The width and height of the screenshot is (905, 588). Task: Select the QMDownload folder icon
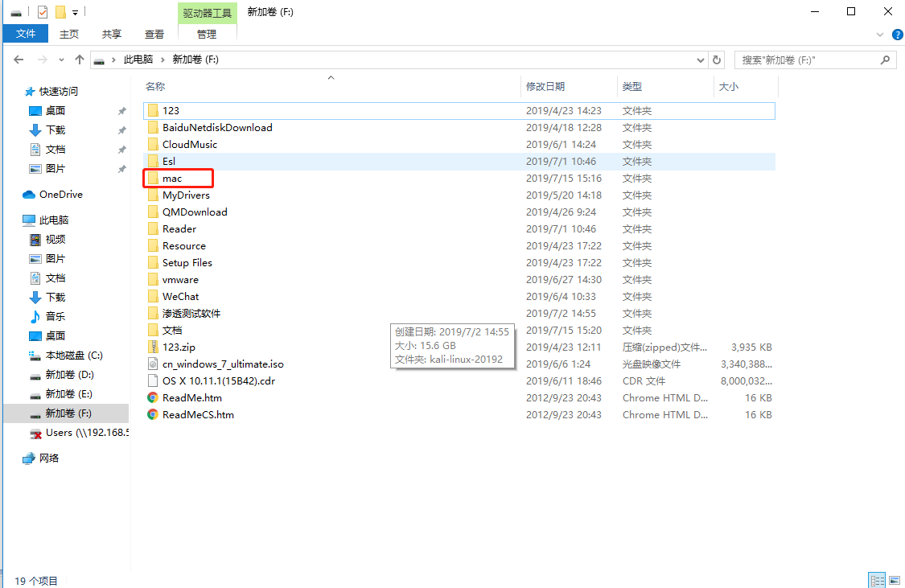click(x=153, y=212)
